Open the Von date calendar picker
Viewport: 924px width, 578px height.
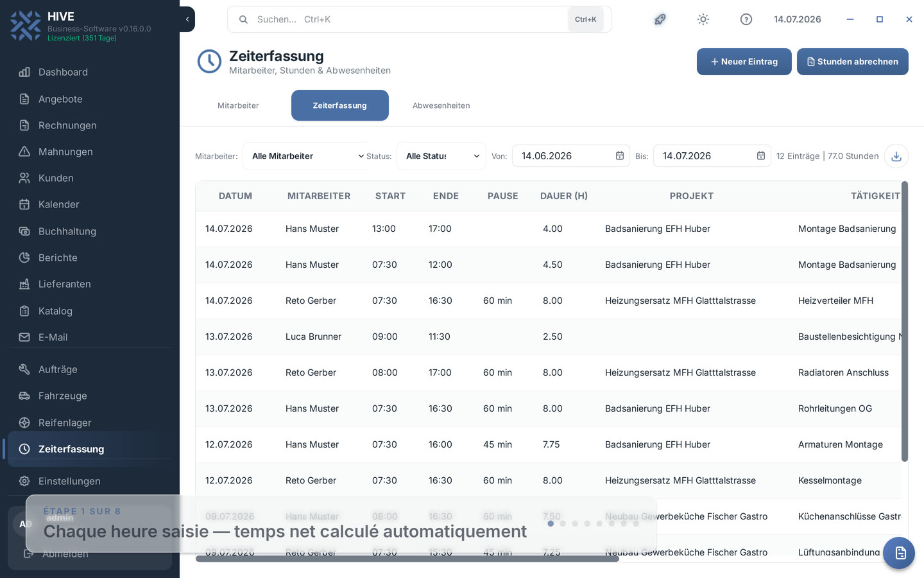click(x=620, y=155)
